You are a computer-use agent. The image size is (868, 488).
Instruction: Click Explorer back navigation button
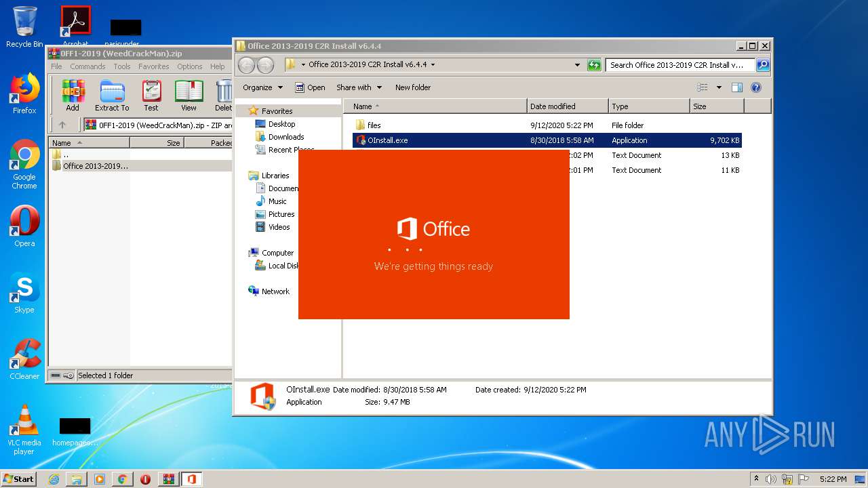point(246,65)
